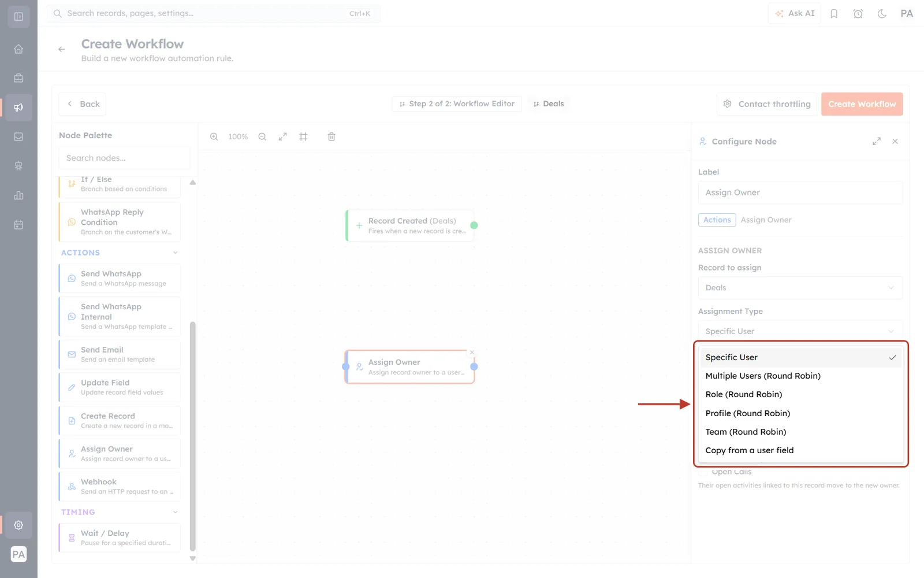This screenshot has height=578, width=924.
Task: Choose Team (Round Robin) option
Action: [x=800, y=432]
